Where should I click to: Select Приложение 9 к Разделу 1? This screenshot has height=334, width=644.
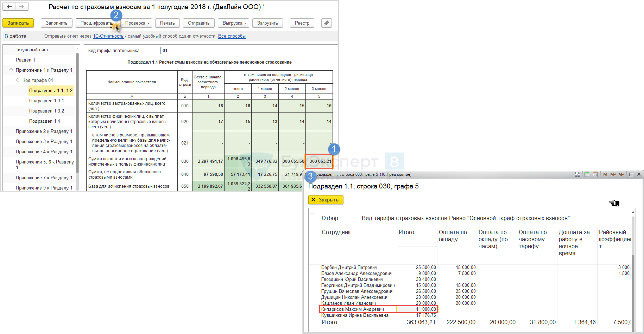(44, 188)
